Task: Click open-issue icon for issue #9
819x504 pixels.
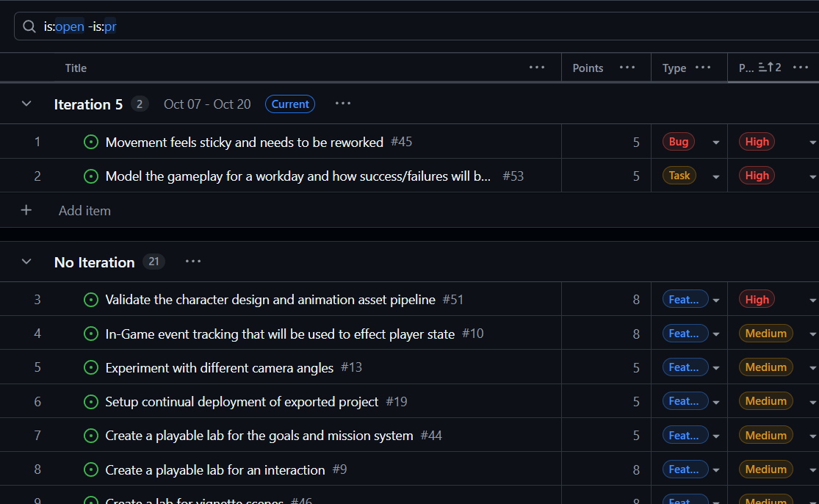Action: coord(91,469)
